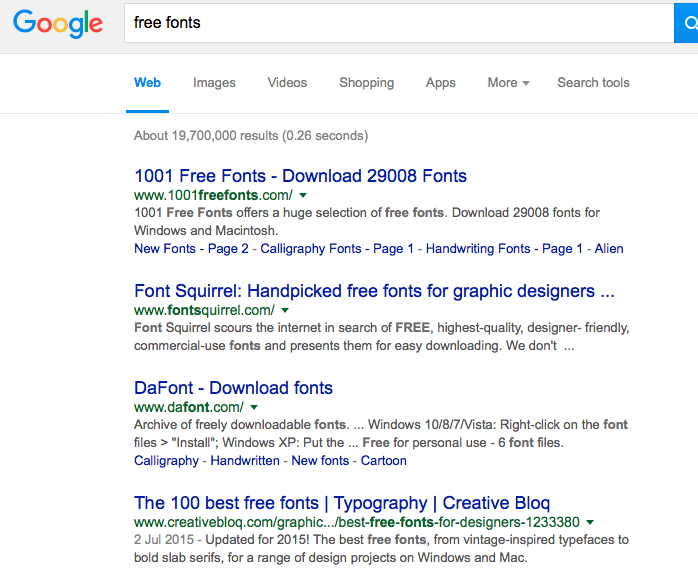Open The 100 best free fonts result
This screenshot has width=698, height=580.
pyautogui.click(x=342, y=503)
